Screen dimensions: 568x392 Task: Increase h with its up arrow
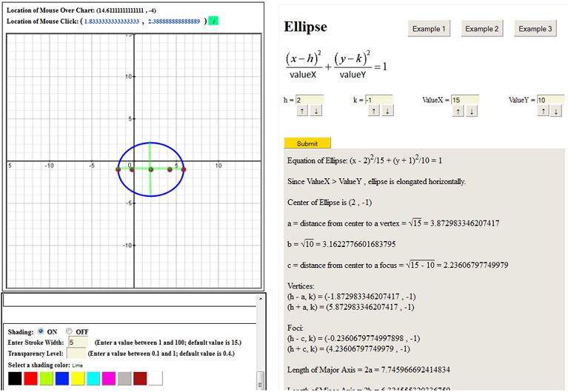302,111
